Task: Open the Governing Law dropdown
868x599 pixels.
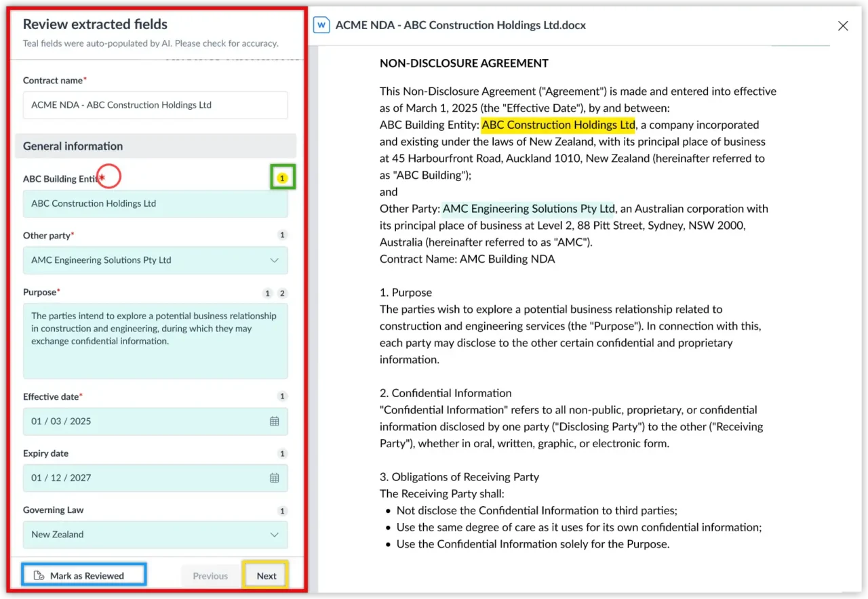Action: pyautogui.click(x=274, y=535)
